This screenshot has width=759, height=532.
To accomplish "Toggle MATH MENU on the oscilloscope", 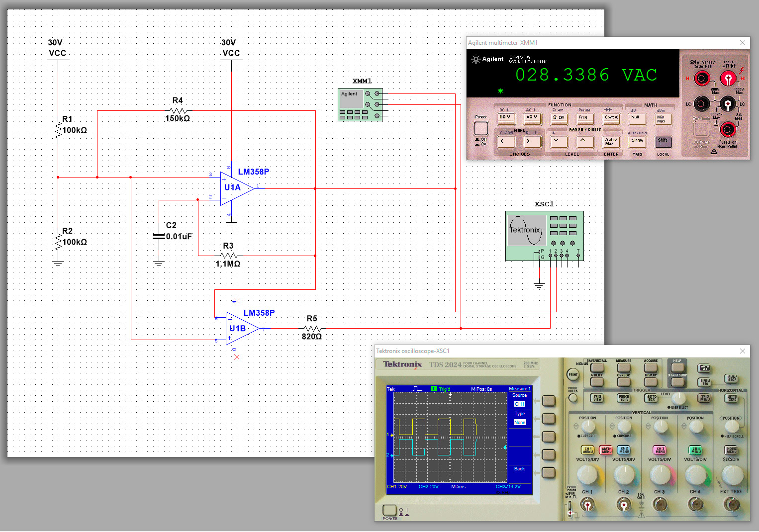I will (x=606, y=450).
